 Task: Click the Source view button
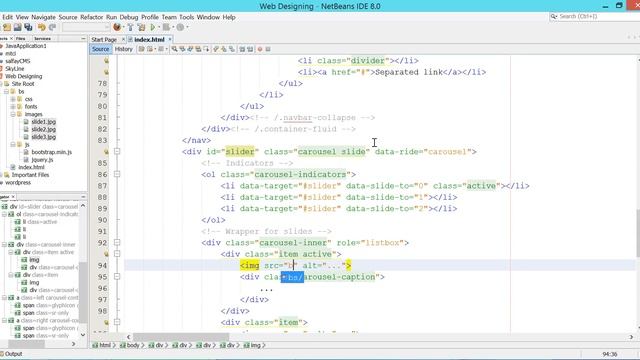point(100,49)
